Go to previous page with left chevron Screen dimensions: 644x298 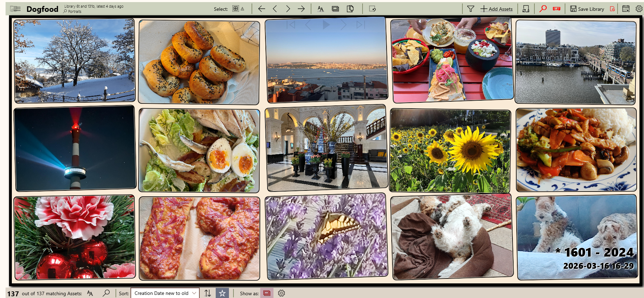275,9
